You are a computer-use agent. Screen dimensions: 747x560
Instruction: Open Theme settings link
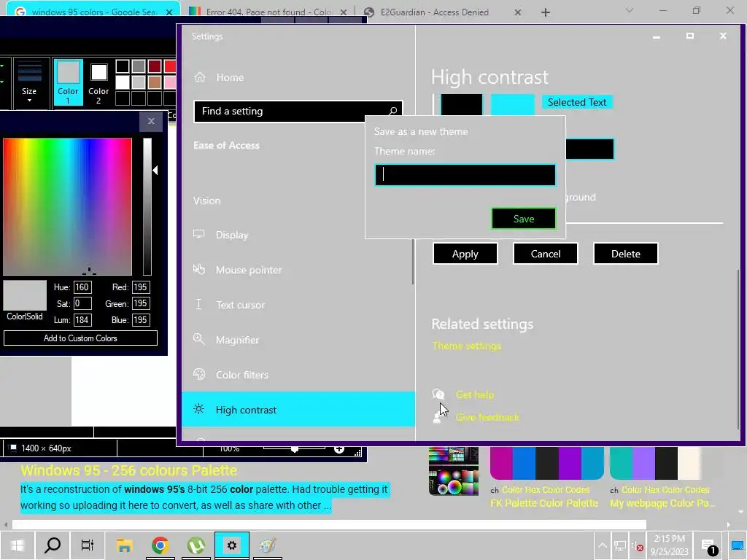pos(466,346)
